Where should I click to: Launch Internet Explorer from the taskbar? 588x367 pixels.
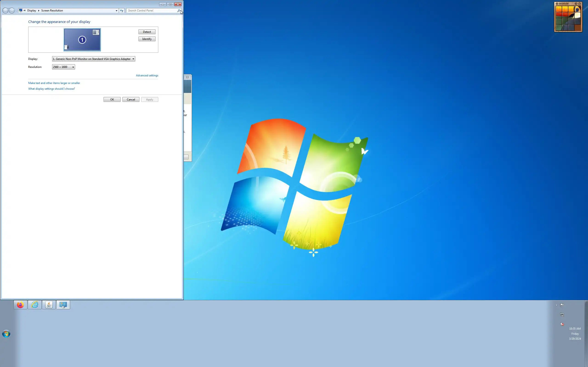(34, 305)
